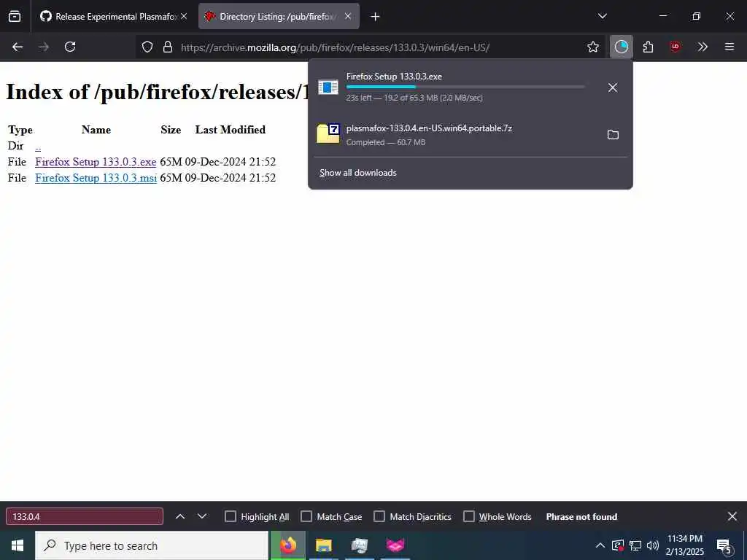Open tracking protection shield icon
This screenshot has width=747, height=560.
point(147,47)
